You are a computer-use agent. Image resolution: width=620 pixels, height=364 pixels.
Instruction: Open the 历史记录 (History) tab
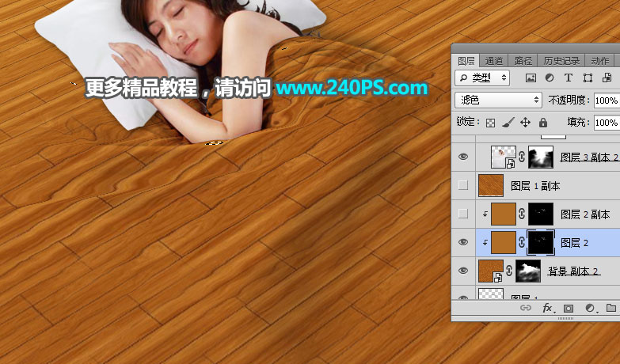pos(561,61)
